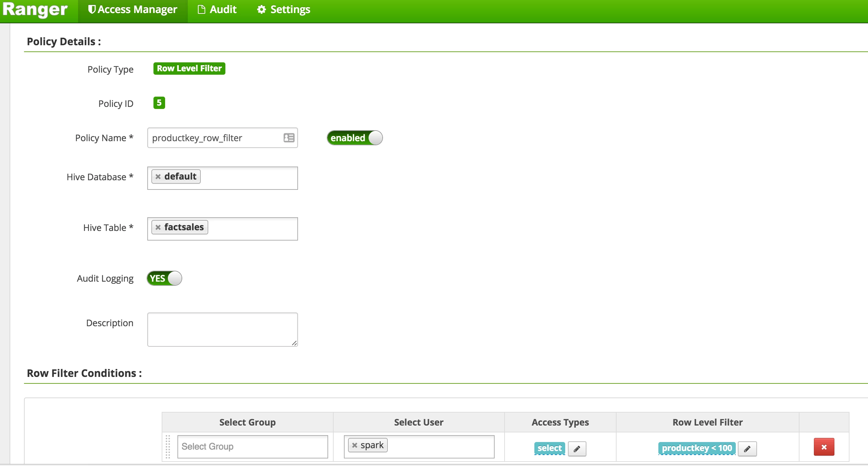The image size is (868, 466).
Task: Edit the productkey_row_filter policy name field
Action: [x=222, y=138]
